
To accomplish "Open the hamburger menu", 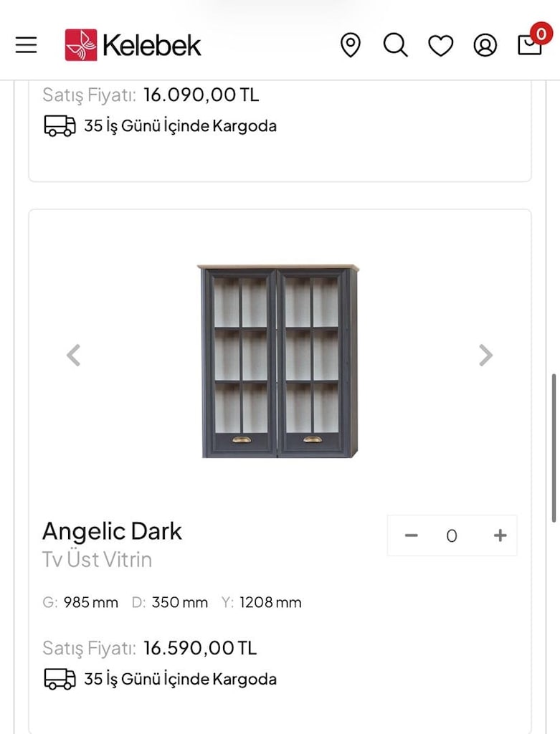I will (x=27, y=45).
